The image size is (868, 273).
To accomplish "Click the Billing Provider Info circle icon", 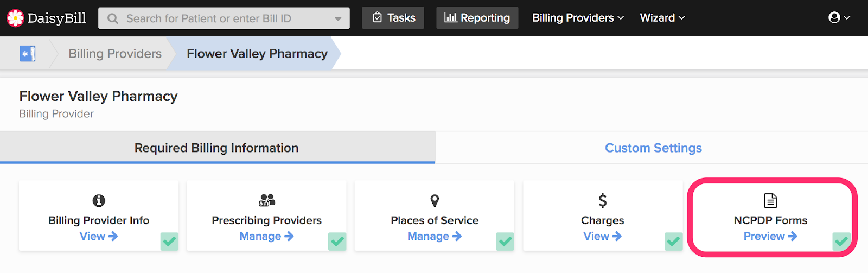I will pos(99,201).
